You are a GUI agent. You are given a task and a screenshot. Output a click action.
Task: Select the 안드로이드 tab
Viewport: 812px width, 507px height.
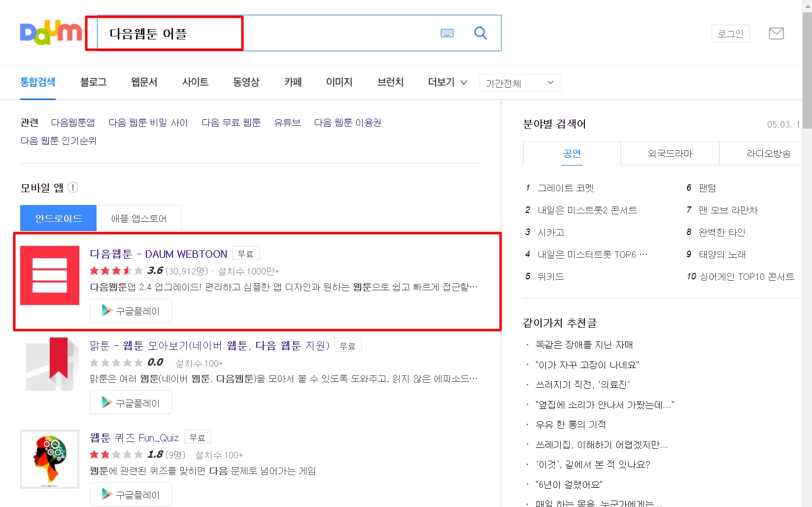click(59, 218)
